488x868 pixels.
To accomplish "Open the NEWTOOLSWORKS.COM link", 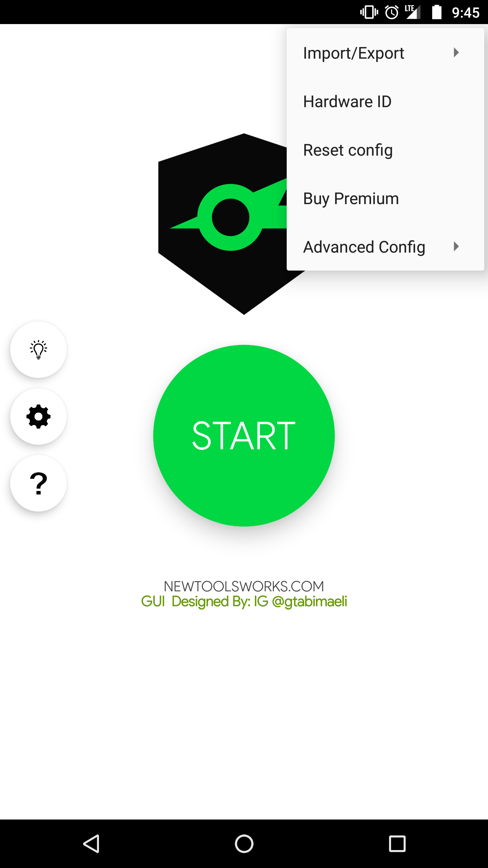I will coord(244,586).
